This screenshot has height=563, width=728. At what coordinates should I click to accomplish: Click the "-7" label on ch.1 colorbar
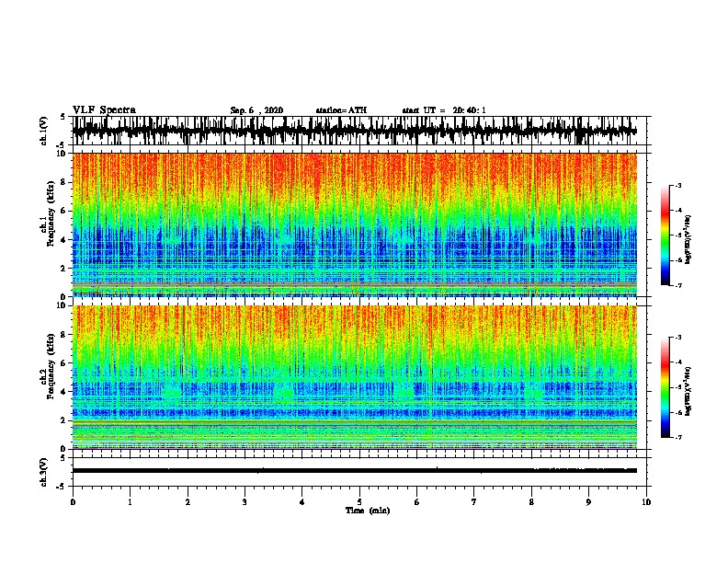click(x=678, y=285)
